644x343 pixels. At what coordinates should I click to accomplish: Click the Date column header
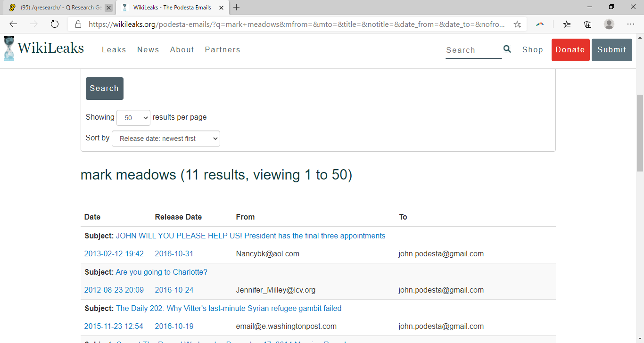[x=92, y=217]
